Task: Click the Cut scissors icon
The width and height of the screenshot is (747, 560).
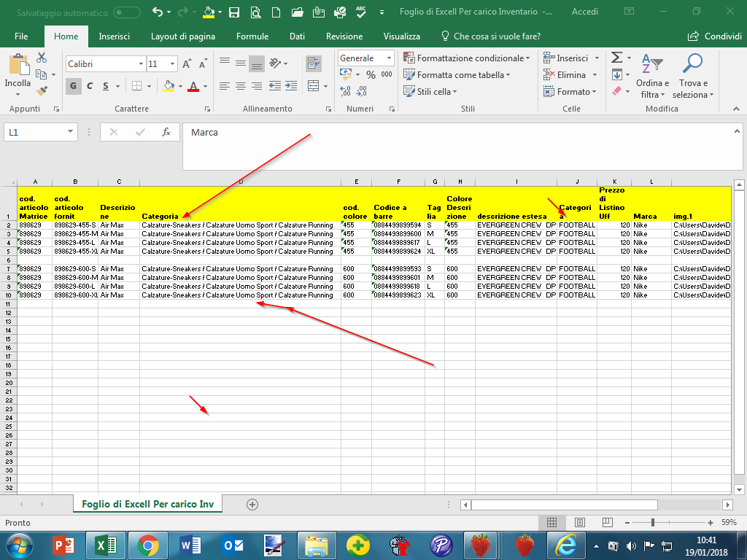Action: (x=42, y=58)
